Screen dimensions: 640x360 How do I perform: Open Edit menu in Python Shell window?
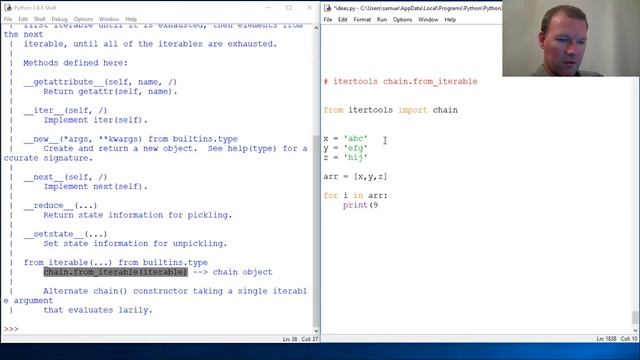pos(23,19)
